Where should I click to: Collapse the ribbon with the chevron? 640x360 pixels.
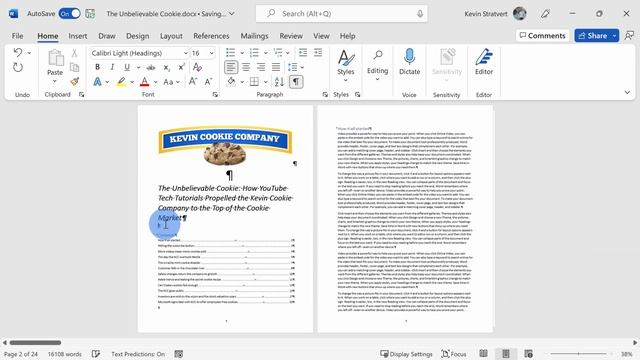coord(627,93)
